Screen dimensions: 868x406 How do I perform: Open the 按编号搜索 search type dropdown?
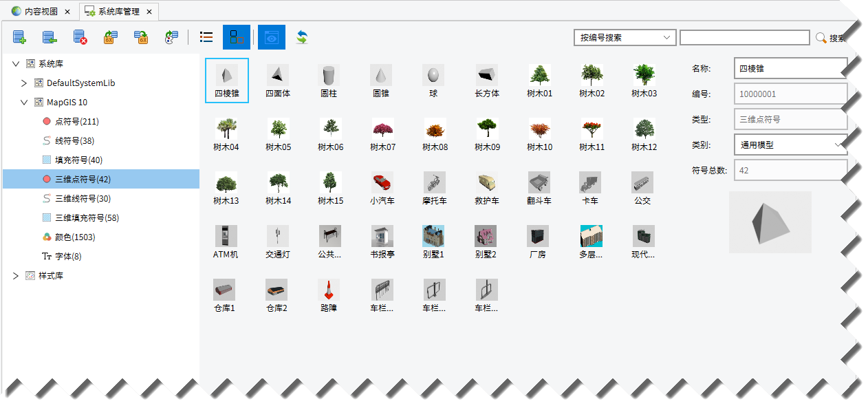[x=625, y=38]
